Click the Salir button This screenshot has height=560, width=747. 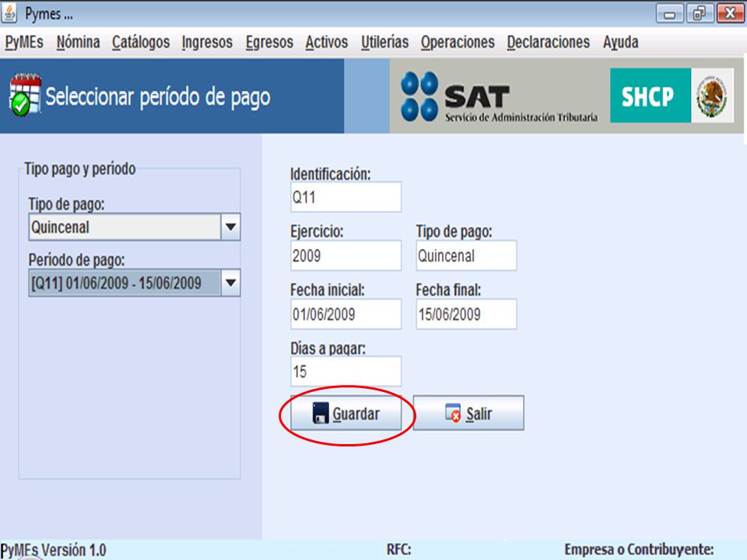(468, 413)
